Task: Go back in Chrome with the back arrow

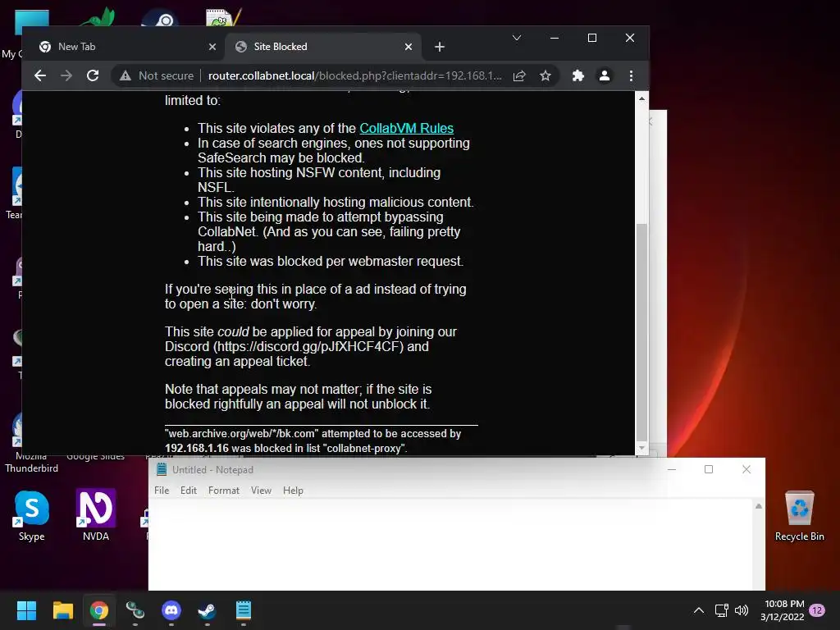Action: click(40, 75)
